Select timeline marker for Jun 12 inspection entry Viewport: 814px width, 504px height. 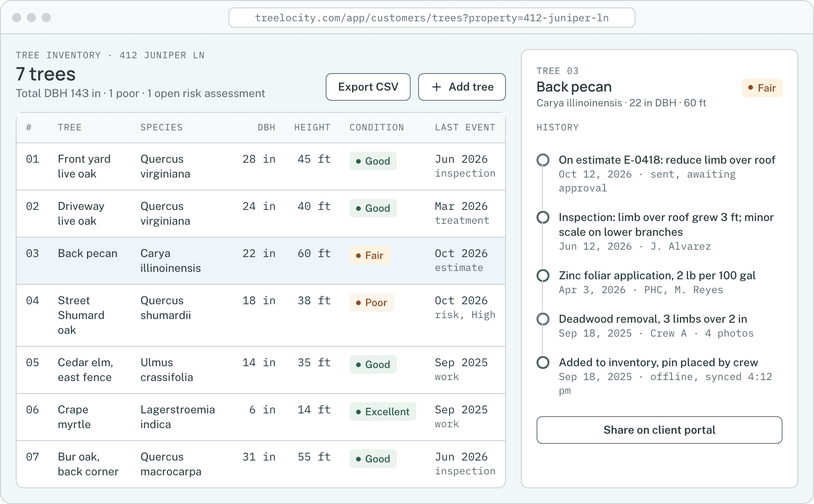(x=543, y=217)
